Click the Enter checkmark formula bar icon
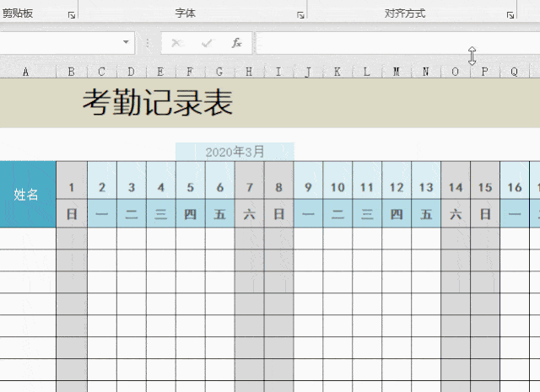 [207, 43]
